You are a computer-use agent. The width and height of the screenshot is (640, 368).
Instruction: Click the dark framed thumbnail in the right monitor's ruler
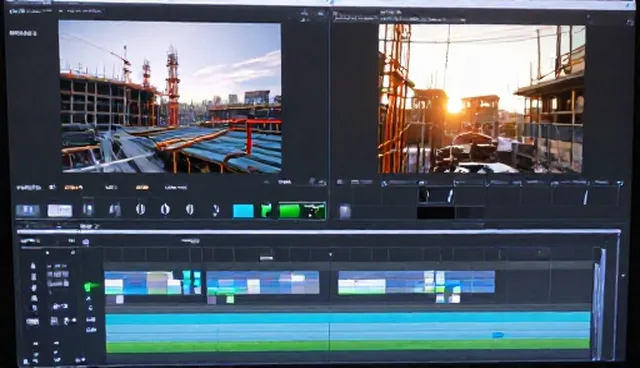coord(436,195)
